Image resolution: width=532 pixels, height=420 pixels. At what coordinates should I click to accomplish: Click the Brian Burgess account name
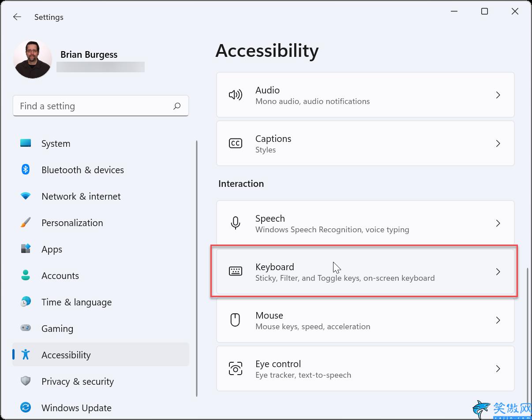click(x=89, y=55)
